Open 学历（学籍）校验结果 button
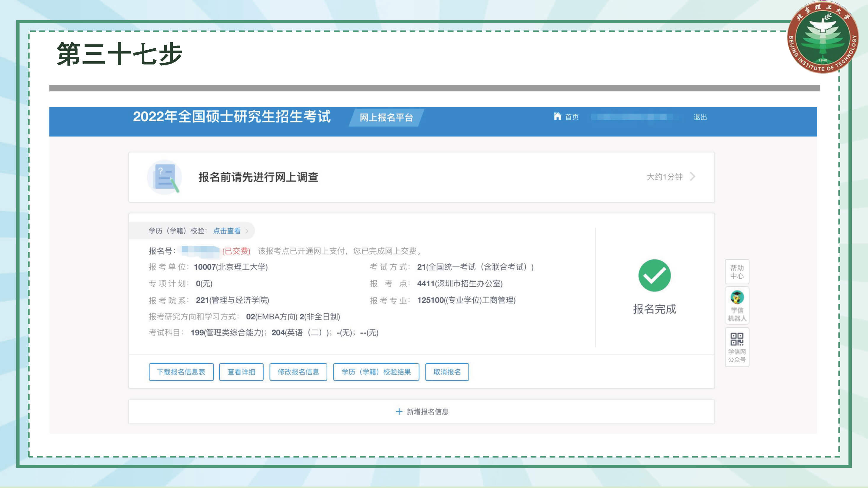Image resolution: width=868 pixels, height=488 pixels. (376, 372)
